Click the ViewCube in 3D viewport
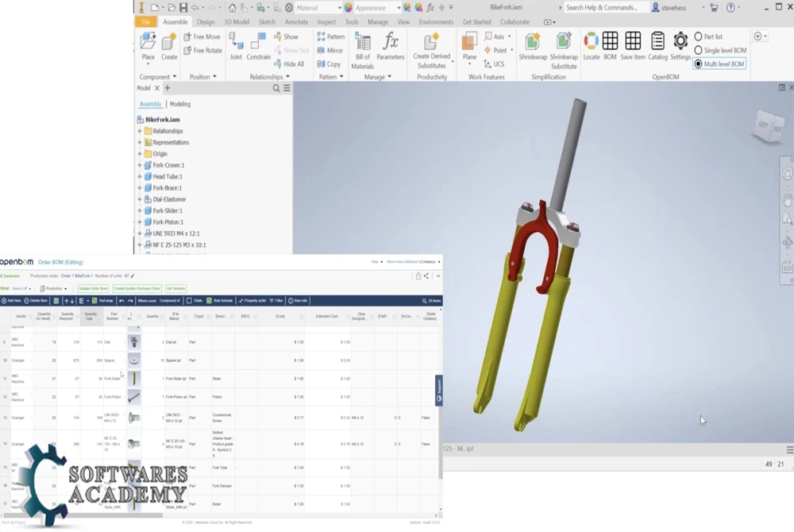794x532 pixels. (769, 125)
